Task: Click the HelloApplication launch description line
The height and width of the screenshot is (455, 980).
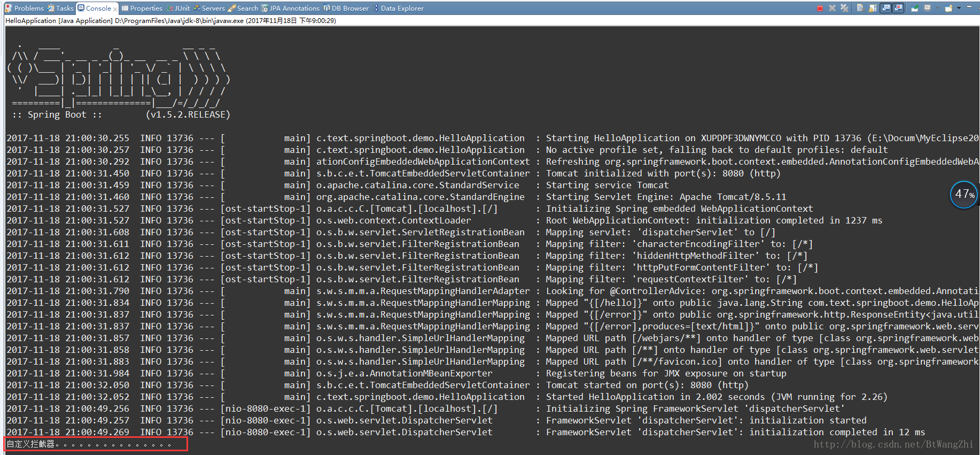Action: click(x=170, y=20)
